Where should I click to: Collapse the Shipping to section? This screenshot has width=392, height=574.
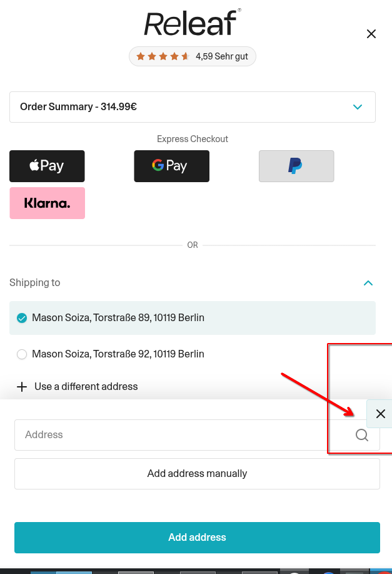pyautogui.click(x=368, y=283)
